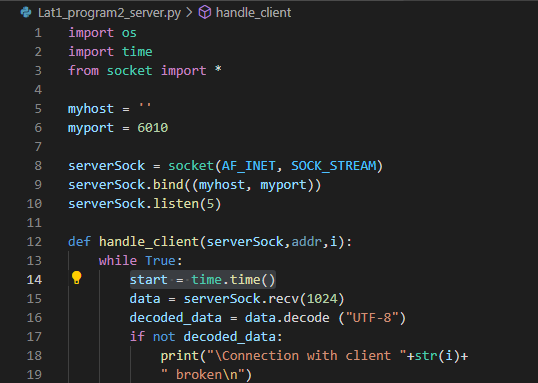The image size is (538, 383).
Task: Click 'from socket import *' line
Action: pos(145,71)
